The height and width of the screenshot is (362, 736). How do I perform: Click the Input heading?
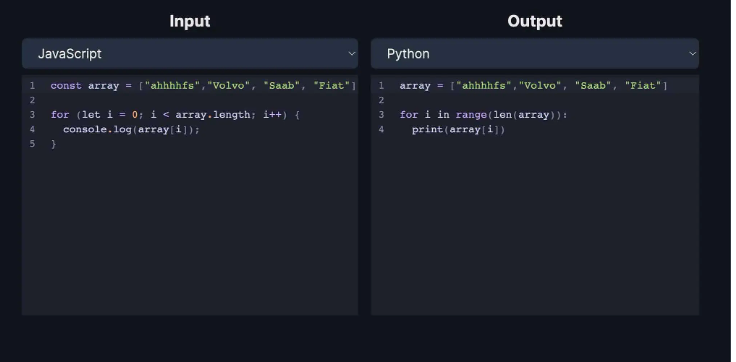[x=190, y=21]
